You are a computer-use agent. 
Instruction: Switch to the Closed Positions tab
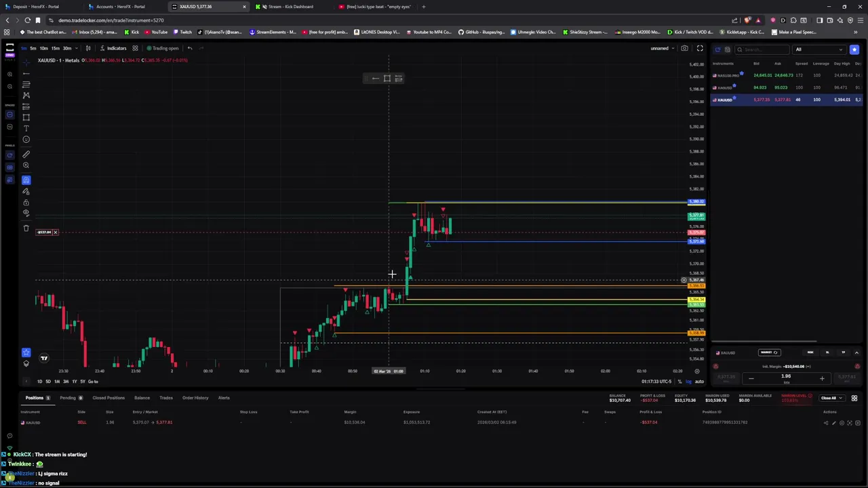tap(108, 398)
